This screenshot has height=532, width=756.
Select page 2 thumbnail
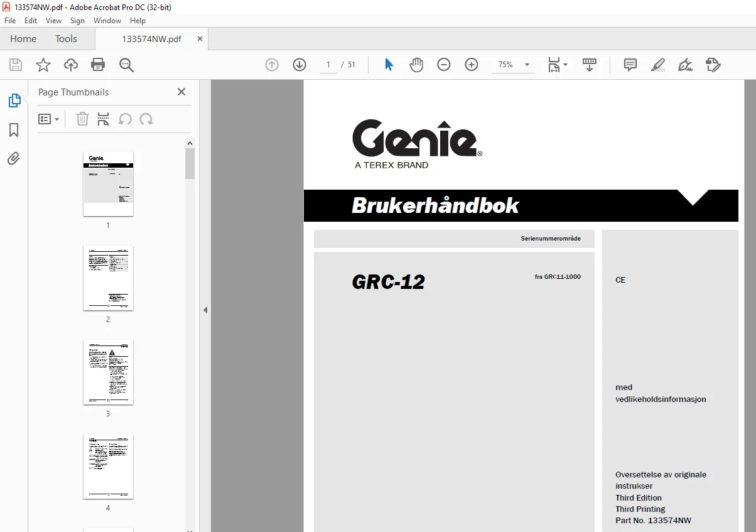tap(108, 278)
